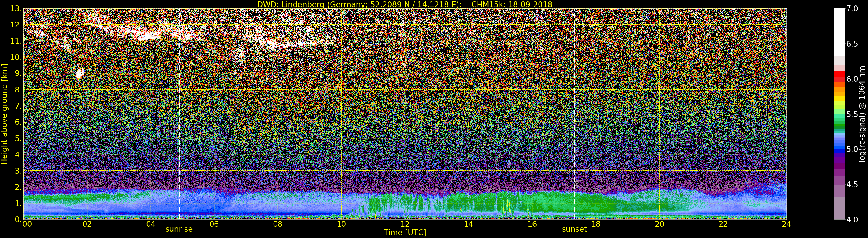Click the time axis tick label '12'

pyautogui.click(x=405, y=224)
